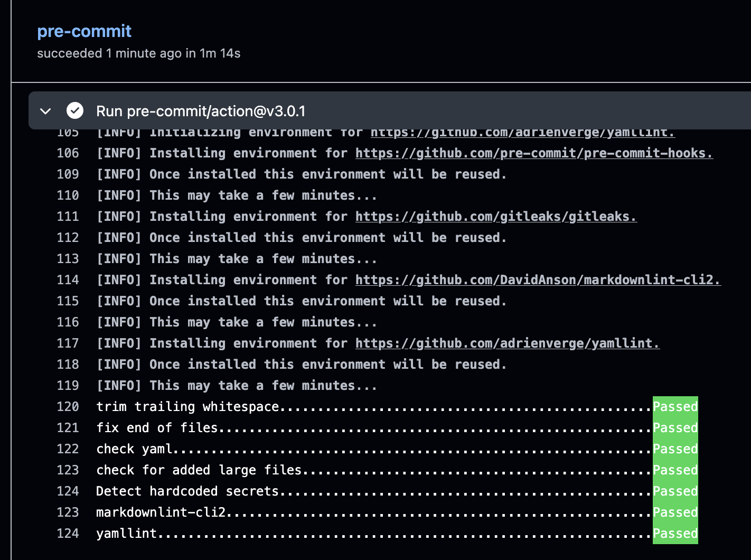The height and width of the screenshot is (560, 751).
Task: Open the pre-commit-hooks repository link
Action: pos(533,153)
